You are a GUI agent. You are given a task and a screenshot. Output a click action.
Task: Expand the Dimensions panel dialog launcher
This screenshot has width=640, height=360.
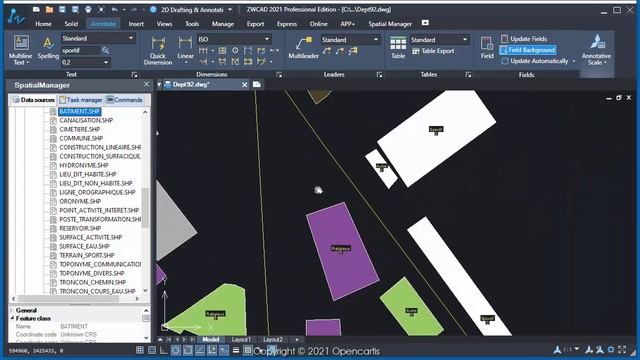[279, 75]
